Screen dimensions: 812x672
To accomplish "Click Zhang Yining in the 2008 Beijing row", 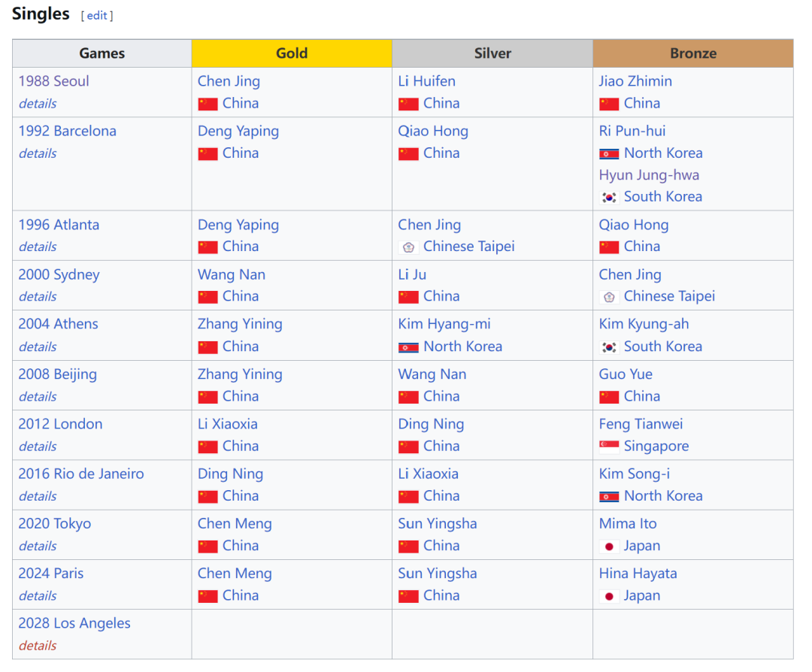I will tap(240, 374).
